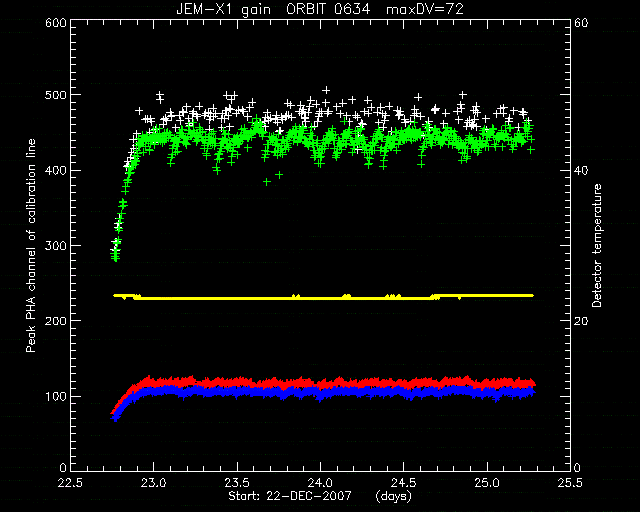Click the 20 tick on right axis
This screenshot has height=512, width=640.
[581, 321]
